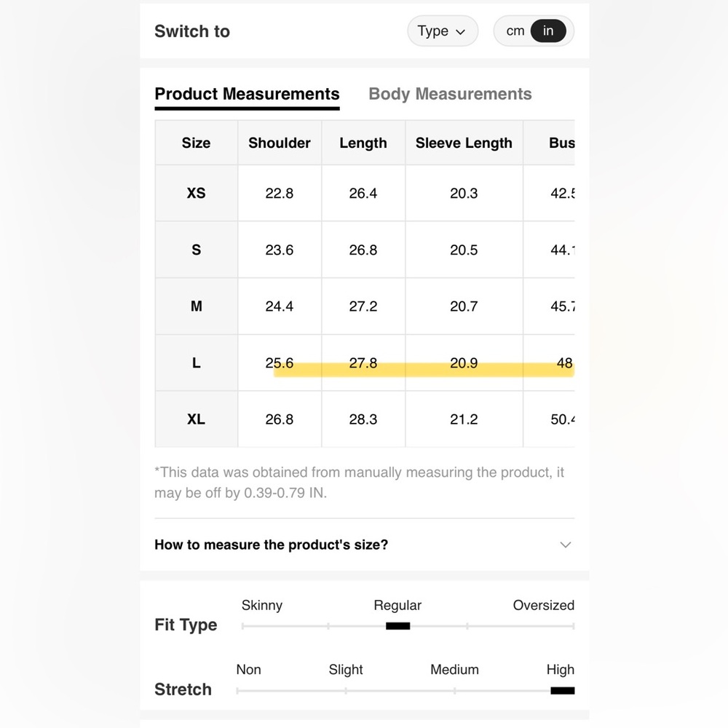728x728 pixels.
Task: Click the XL size row label
Action: [x=197, y=419]
